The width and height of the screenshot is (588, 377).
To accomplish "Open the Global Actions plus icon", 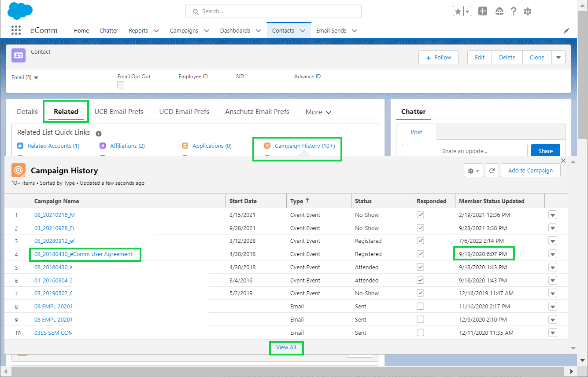I will tap(483, 11).
